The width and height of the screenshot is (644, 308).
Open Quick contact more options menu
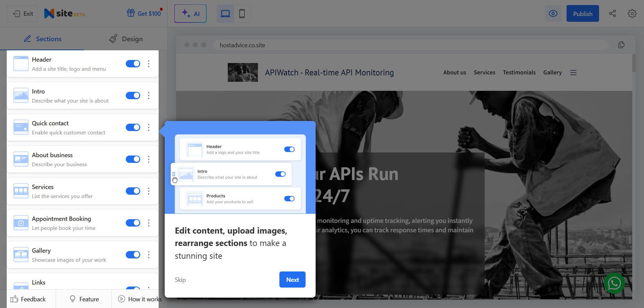149,127
